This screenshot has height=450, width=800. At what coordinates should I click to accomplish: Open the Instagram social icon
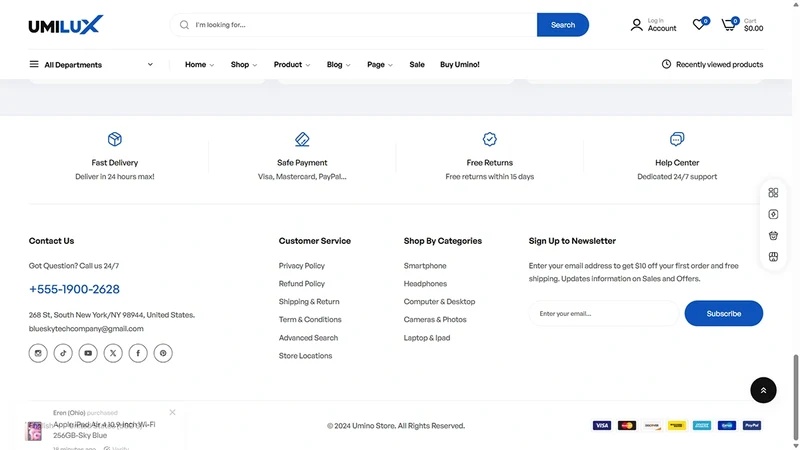[38, 353]
